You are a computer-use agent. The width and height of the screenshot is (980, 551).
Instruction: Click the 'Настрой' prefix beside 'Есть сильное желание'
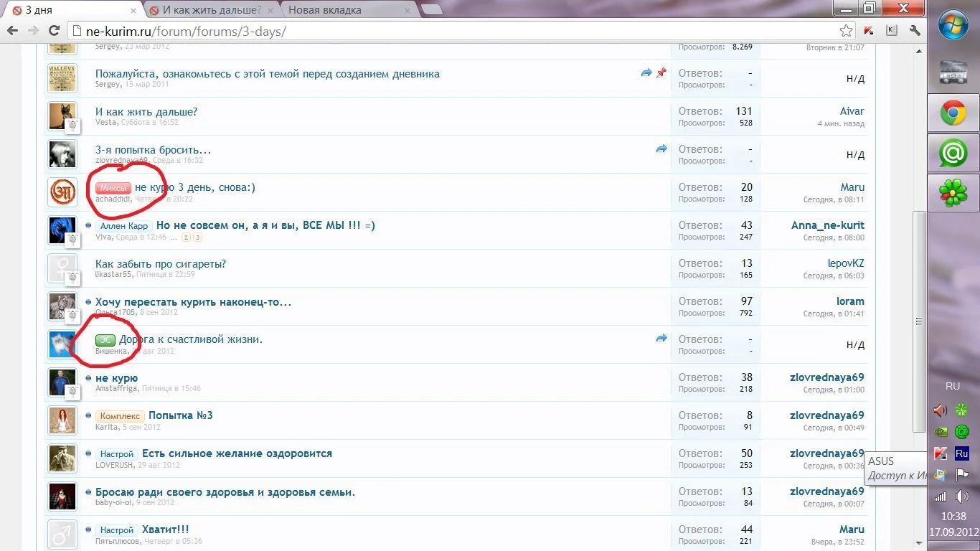pos(117,454)
